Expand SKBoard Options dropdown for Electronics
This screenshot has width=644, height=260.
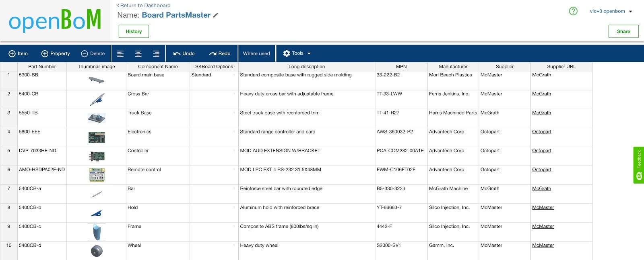coord(234,132)
